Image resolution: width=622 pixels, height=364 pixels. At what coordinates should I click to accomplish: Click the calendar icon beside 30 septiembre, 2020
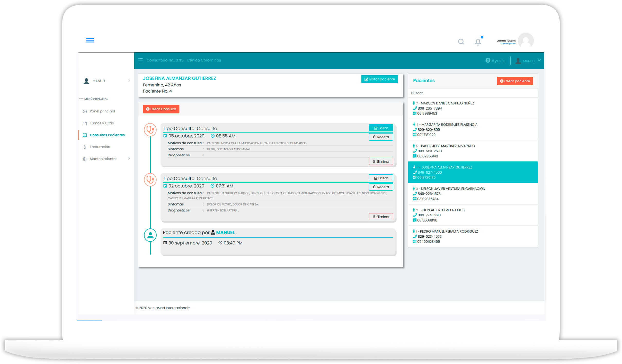pos(165,243)
